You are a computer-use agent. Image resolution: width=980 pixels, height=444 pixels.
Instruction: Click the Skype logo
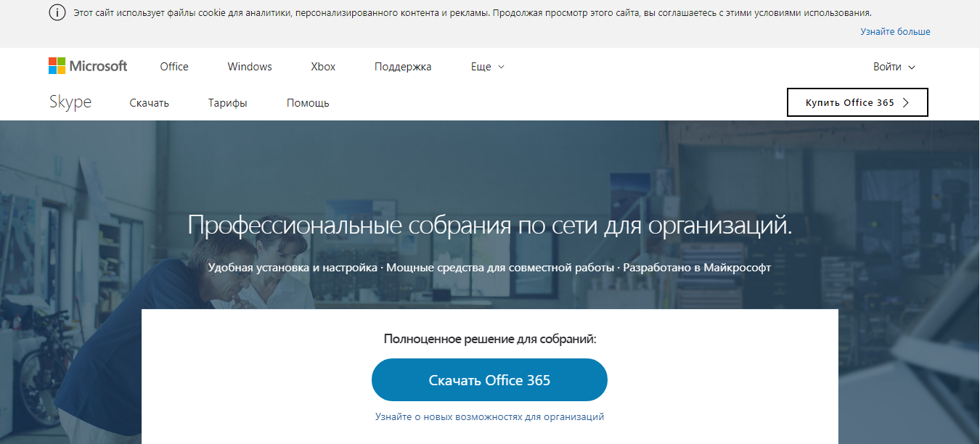pyautogui.click(x=70, y=102)
